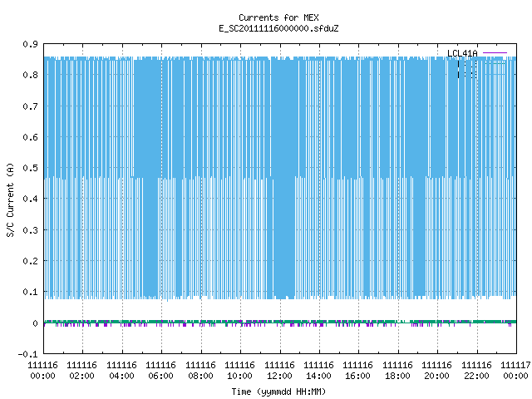The width and height of the screenshot is (532, 399).
Task: Click the '111116 02:00' x-axis tick label
Action: (81, 371)
